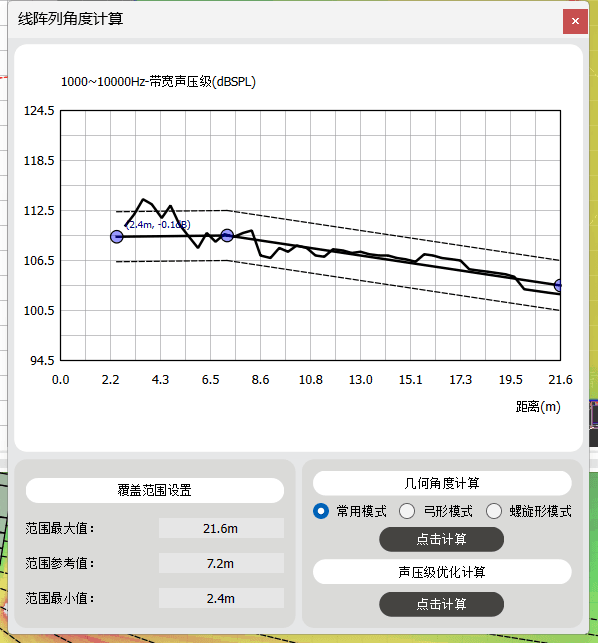Click the blue minimum-range marker at 2.4m
The width and height of the screenshot is (598, 643).
[x=117, y=237]
